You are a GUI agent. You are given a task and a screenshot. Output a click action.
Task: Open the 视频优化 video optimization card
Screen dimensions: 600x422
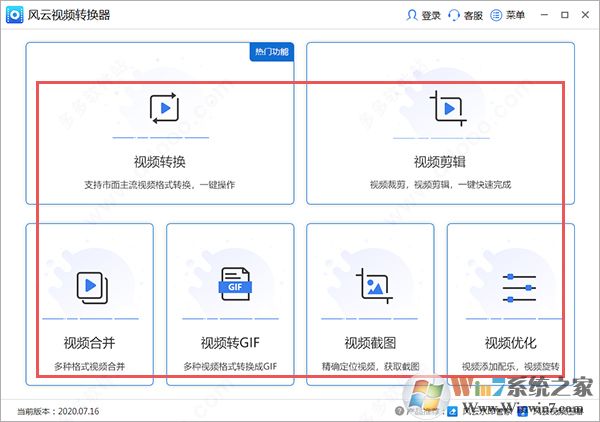[x=511, y=304]
